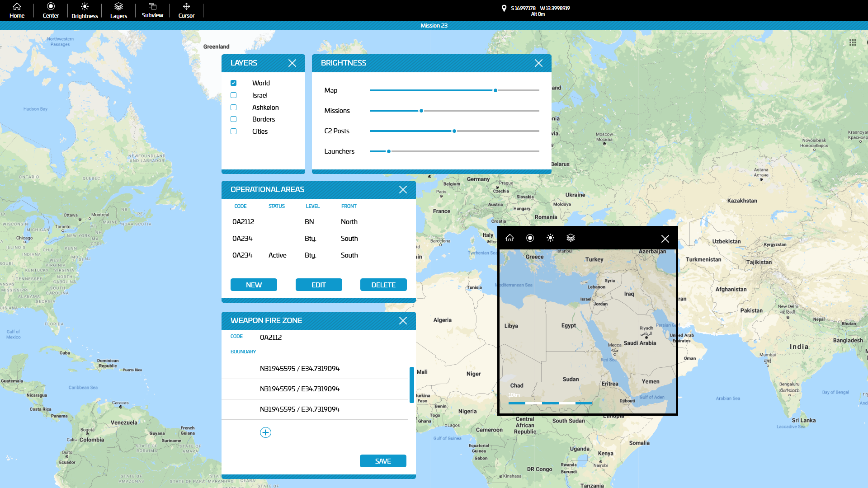Viewport: 868px width, 488px height.
Task: Click the Center toolbar icon
Action: click(x=51, y=10)
